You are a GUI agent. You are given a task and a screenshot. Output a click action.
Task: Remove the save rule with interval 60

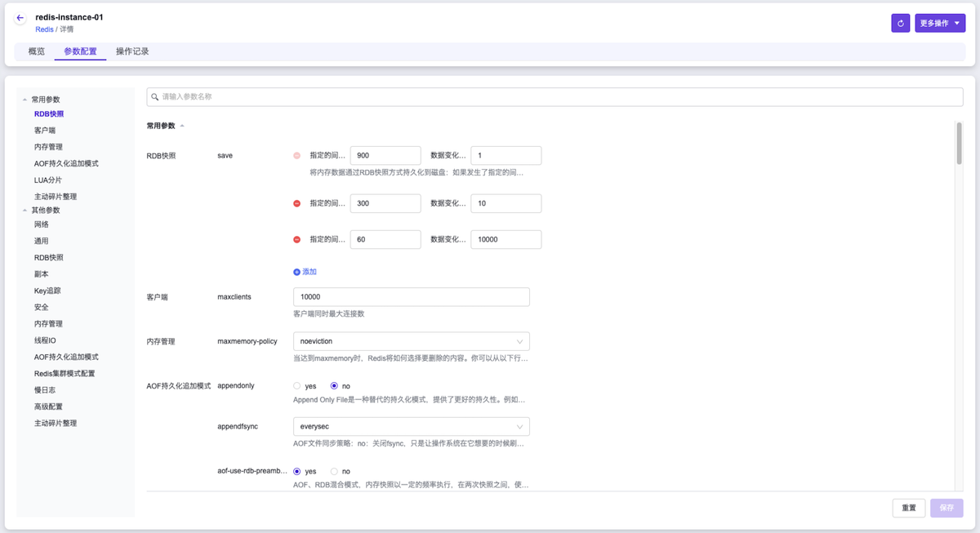click(297, 239)
